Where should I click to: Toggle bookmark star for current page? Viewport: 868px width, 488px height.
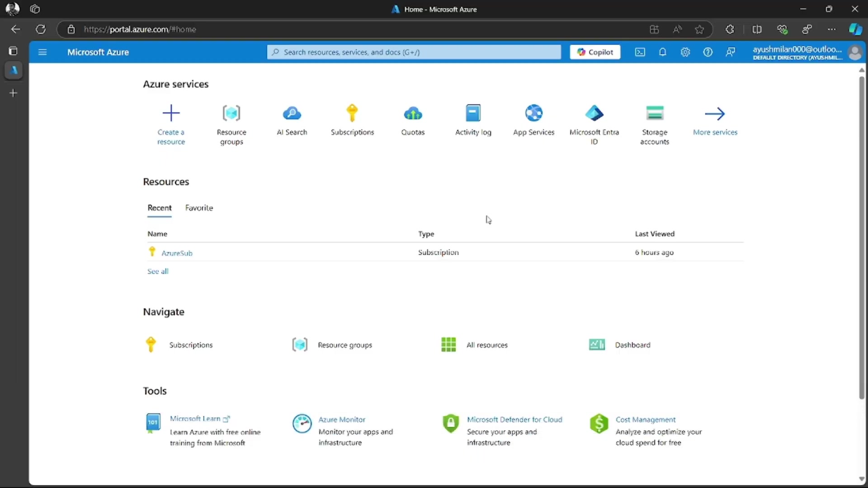click(699, 29)
